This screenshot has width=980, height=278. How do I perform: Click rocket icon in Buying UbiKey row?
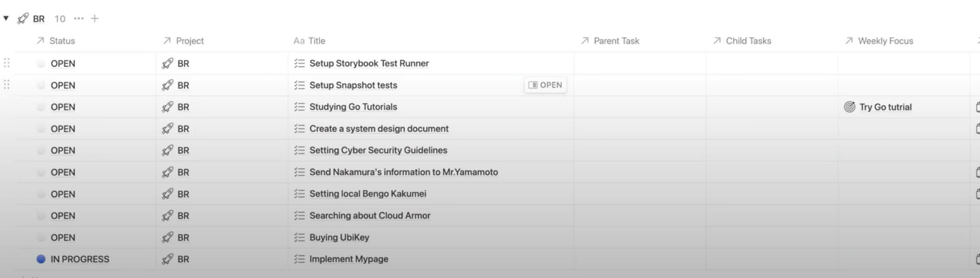coord(168,237)
